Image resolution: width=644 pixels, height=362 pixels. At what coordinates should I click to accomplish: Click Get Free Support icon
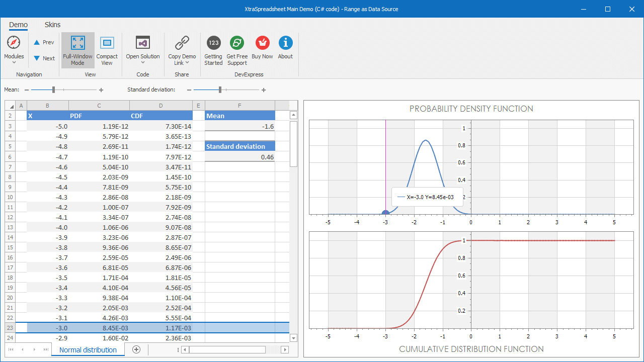tap(237, 43)
